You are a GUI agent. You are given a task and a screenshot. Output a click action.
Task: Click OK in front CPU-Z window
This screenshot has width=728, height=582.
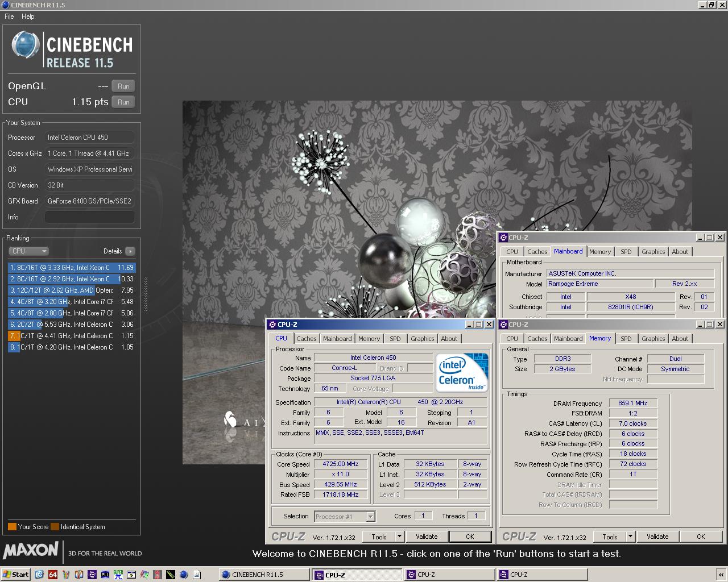coord(470,536)
